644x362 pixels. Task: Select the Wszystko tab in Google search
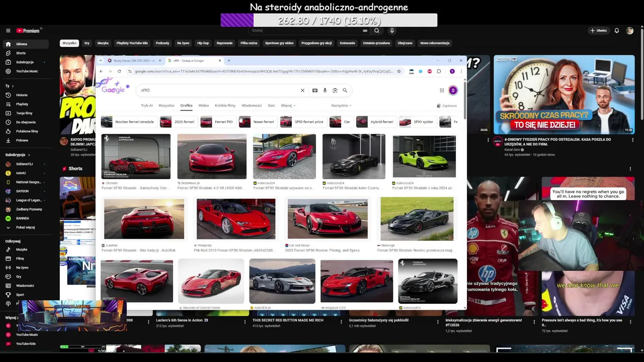166,106
